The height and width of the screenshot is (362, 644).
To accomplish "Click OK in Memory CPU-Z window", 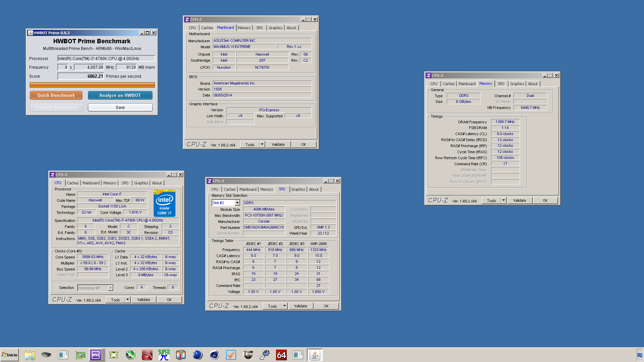I will [x=545, y=201].
